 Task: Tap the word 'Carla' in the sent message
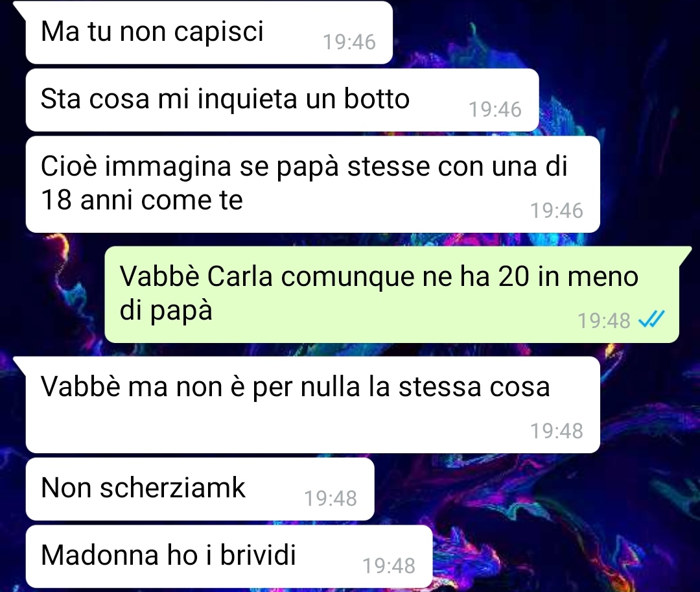tap(240, 276)
